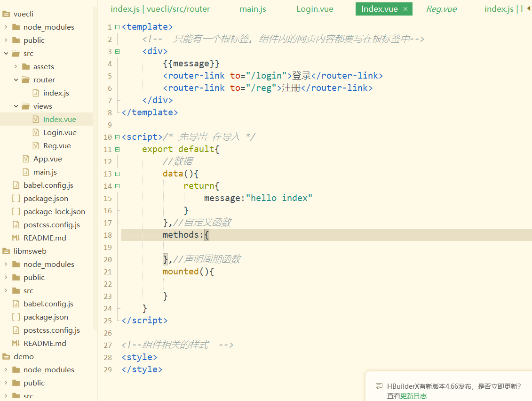Open libmsweb package.json
The image size is (532, 401).
[46, 317]
